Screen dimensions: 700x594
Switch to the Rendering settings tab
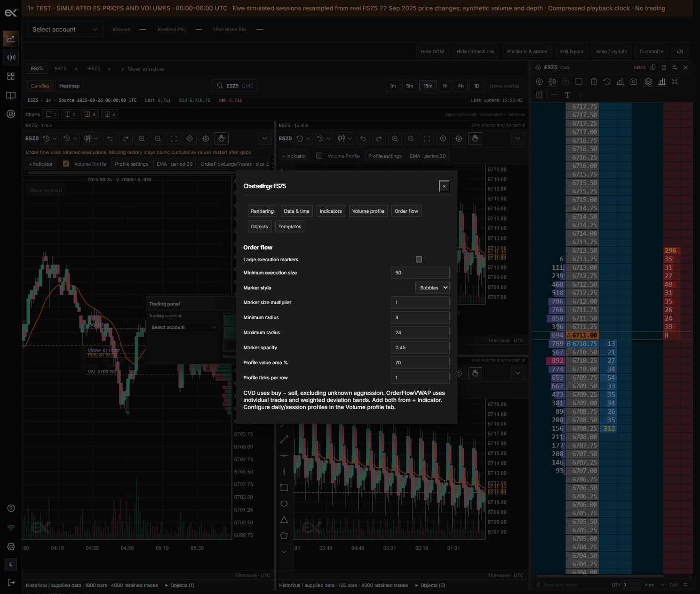coord(262,211)
